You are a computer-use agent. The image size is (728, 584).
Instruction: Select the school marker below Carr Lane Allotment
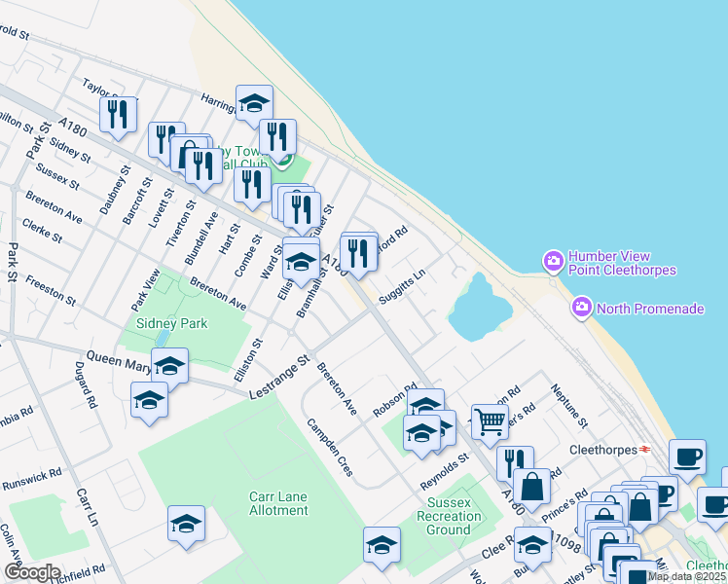click(382, 545)
